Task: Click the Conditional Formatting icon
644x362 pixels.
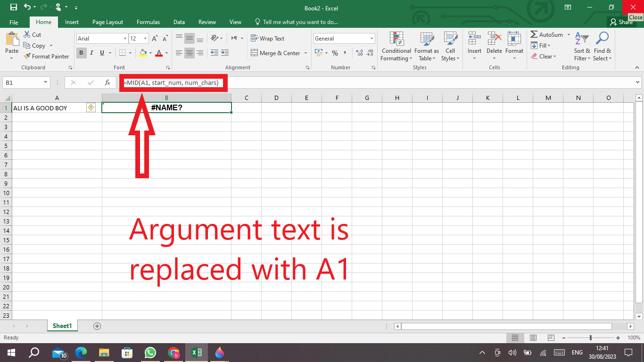Action: pyautogui.click(x=396, y=39)
